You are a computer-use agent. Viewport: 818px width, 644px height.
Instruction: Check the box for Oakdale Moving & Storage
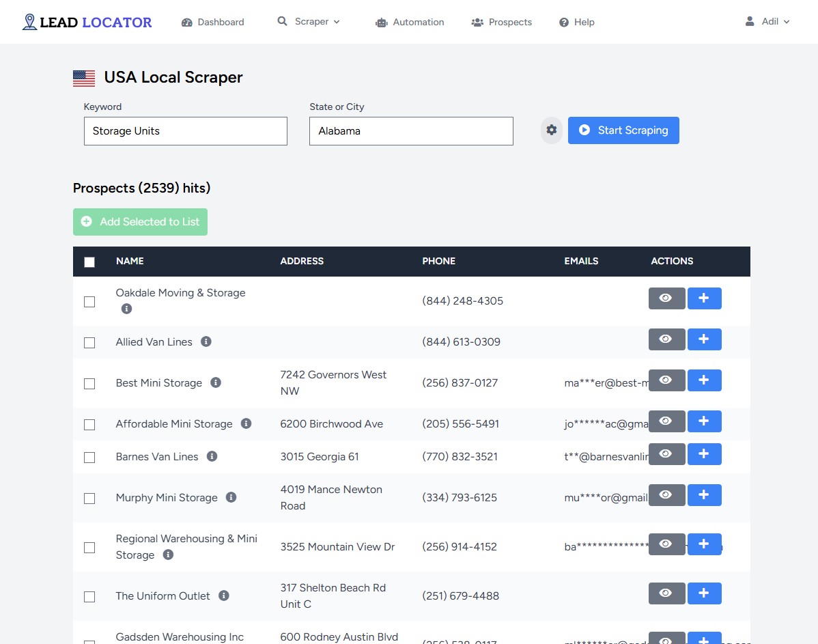click(89, 301)
